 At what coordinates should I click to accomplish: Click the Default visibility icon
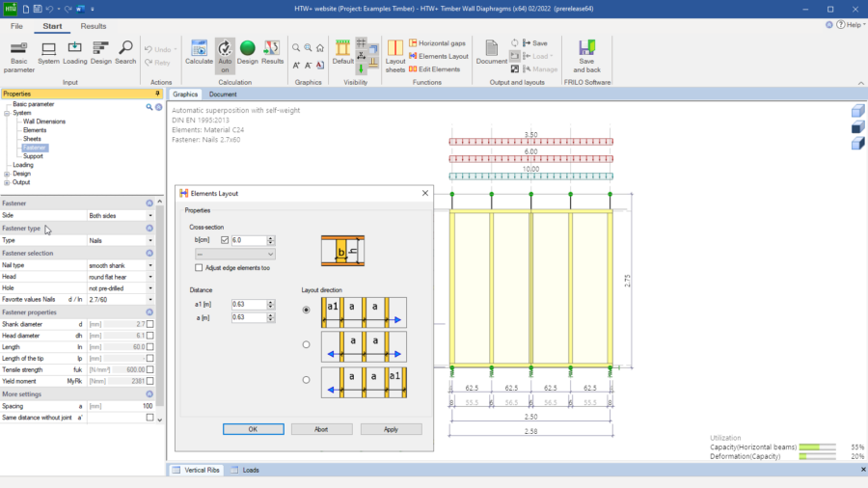[x=342, y=53]
